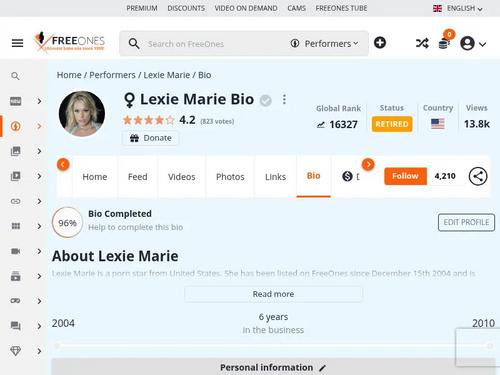Click the orange Follow button
500x375 pixels.
[405, 176]
